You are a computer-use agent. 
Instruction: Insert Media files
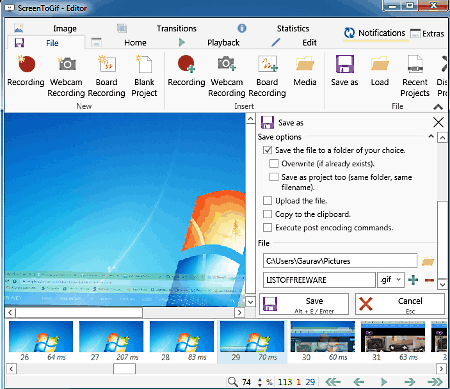point(305,71)
